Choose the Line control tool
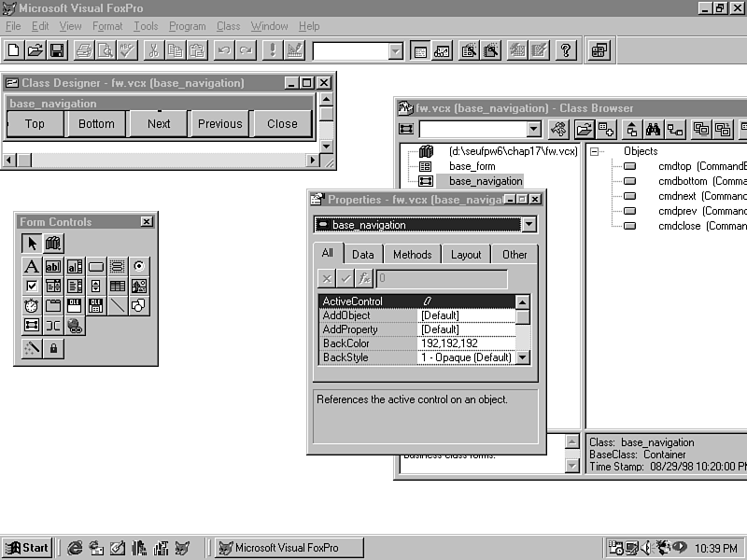 (x=118, y=306)
